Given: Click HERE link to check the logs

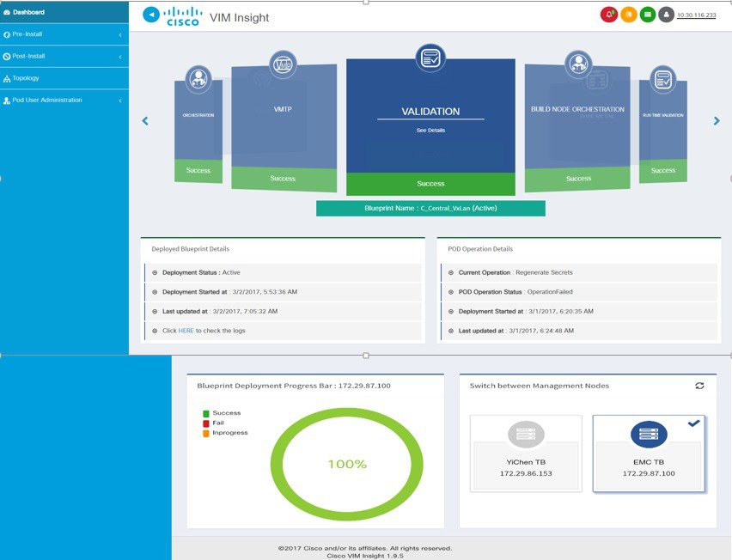Looking at the screenshot, I should point(186,331).
